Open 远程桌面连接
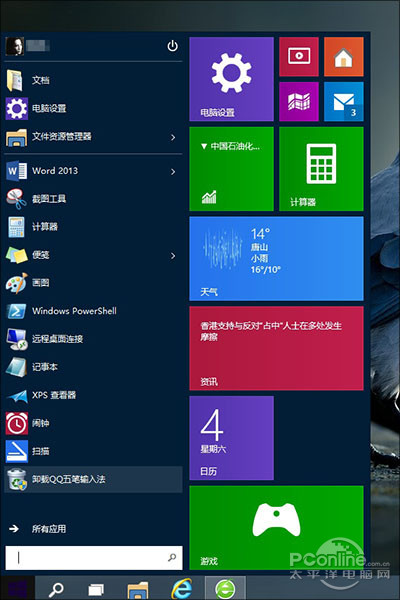 pyautogui.click(x=93, y=339)
